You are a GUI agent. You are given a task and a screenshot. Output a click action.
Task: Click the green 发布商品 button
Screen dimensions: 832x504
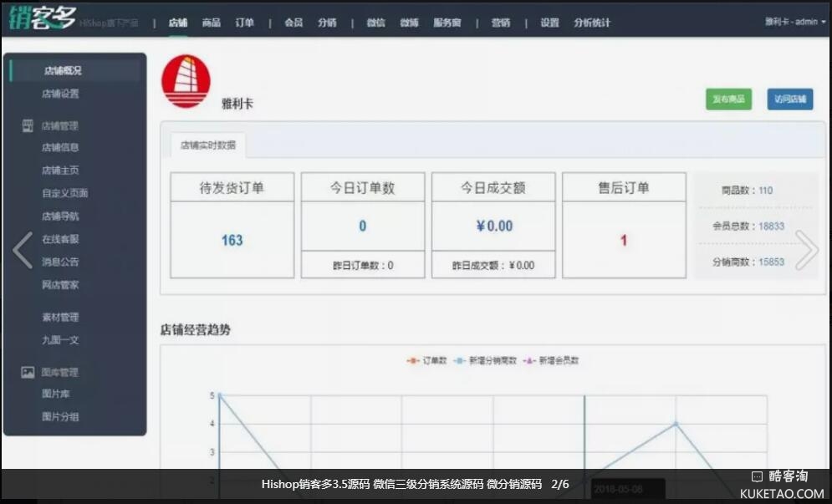coord(728,99)
